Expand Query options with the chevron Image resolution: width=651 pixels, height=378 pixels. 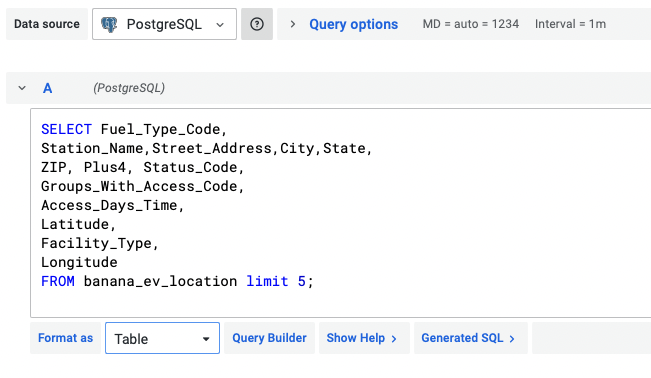coord(293,24)
